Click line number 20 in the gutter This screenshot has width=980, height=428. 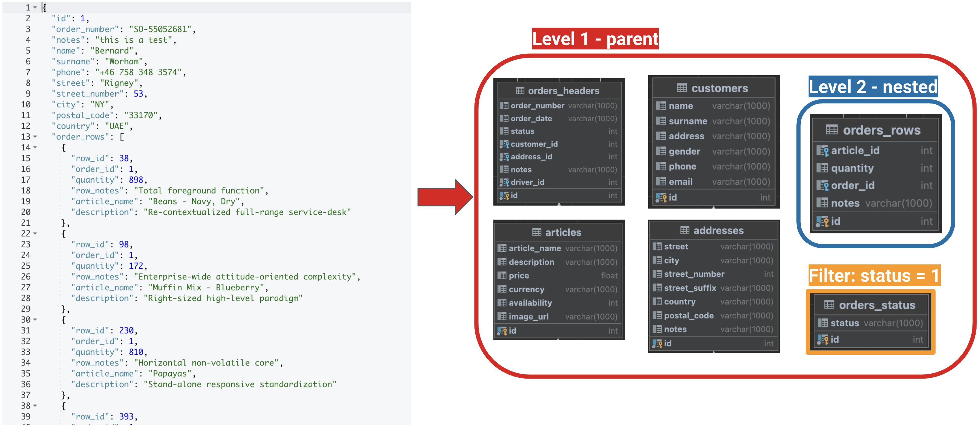26,212
